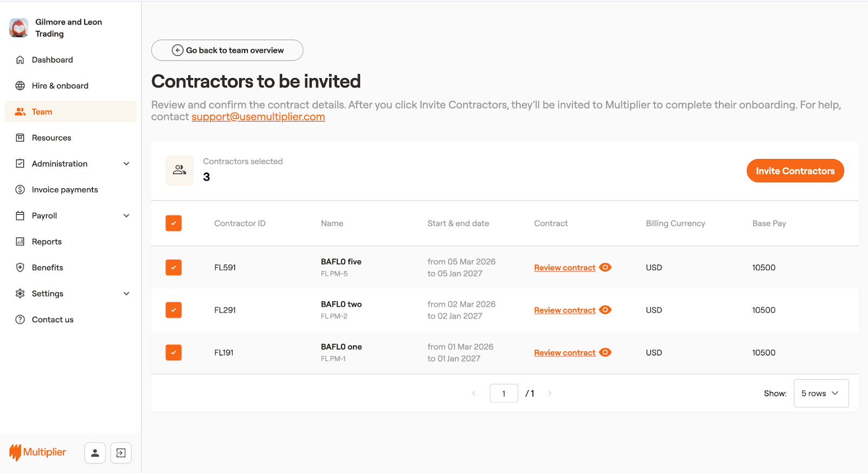
Task: Click the eye icon for contractor FL191
Action: click(x=605, y=353)
